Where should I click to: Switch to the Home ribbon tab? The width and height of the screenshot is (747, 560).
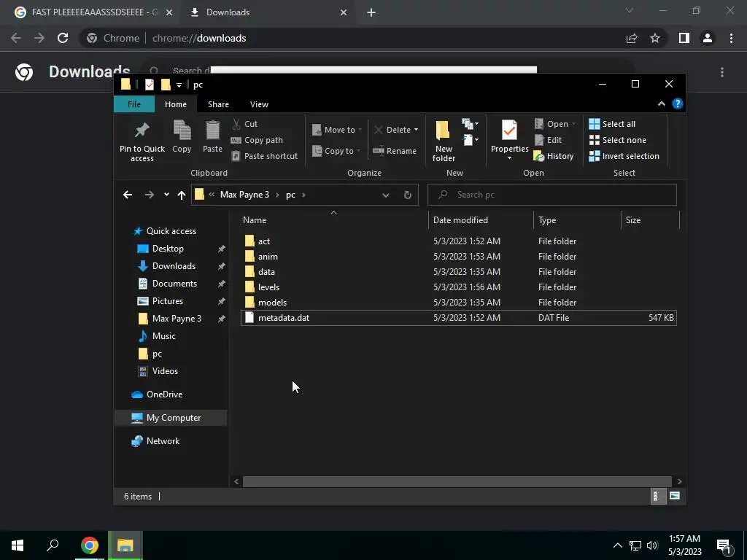176,104
